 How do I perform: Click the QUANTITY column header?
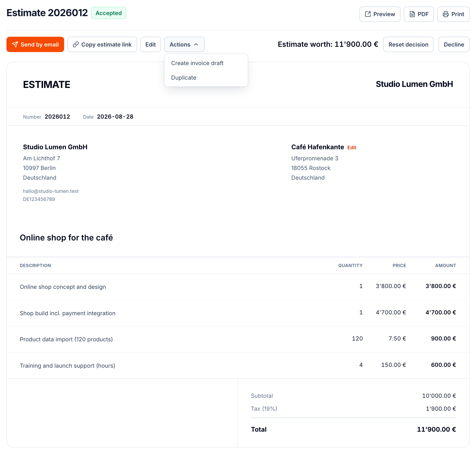[x=350, y=265]
